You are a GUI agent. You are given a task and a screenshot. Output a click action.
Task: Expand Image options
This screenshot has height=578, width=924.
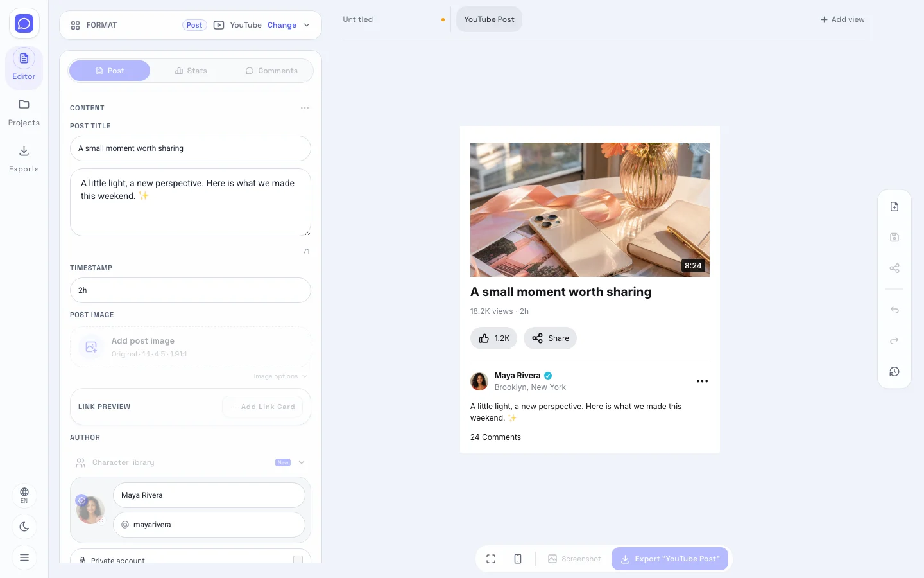point(280,376)
